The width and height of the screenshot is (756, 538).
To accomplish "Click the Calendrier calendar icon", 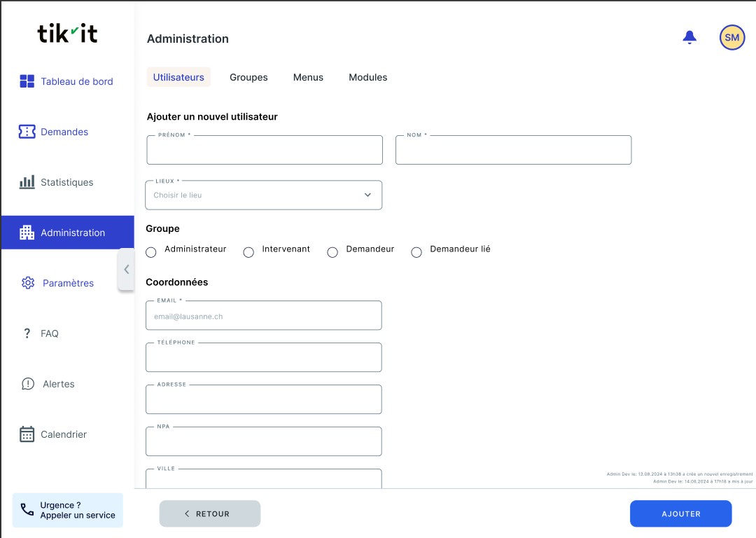I will (27, 434).
